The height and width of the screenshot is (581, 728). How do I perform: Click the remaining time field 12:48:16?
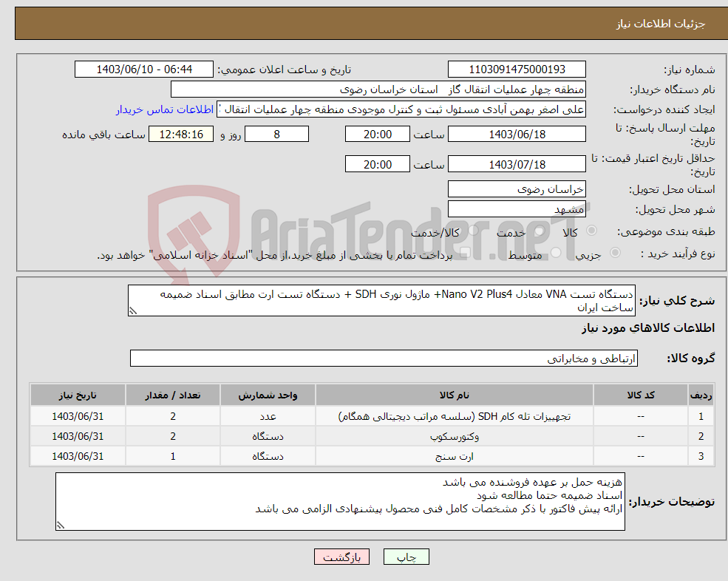coord(181,135)
